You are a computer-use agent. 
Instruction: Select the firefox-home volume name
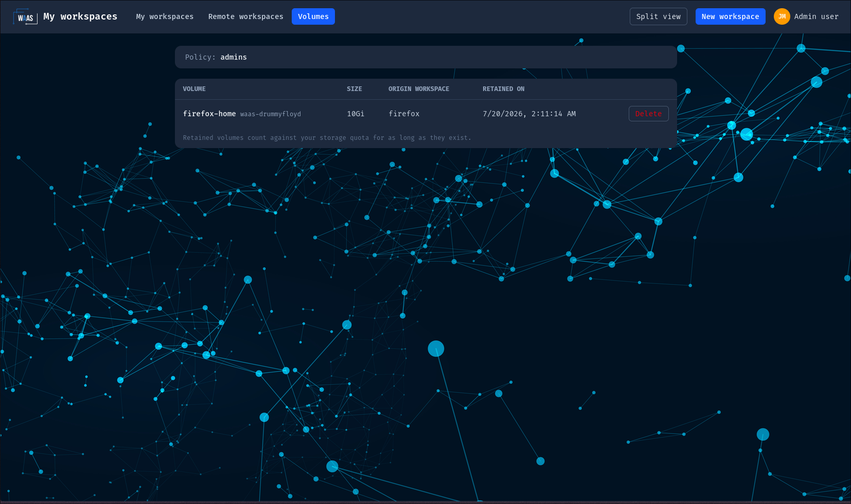209,114
